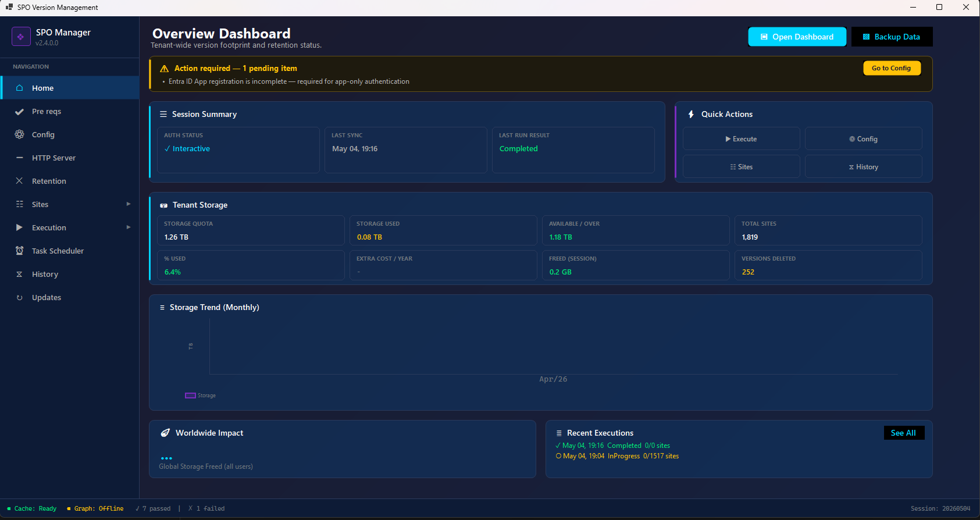Click the Recent Executions list icon
Image resolution: width=980 pixels, height=520 pixels.
click(559, 433)
